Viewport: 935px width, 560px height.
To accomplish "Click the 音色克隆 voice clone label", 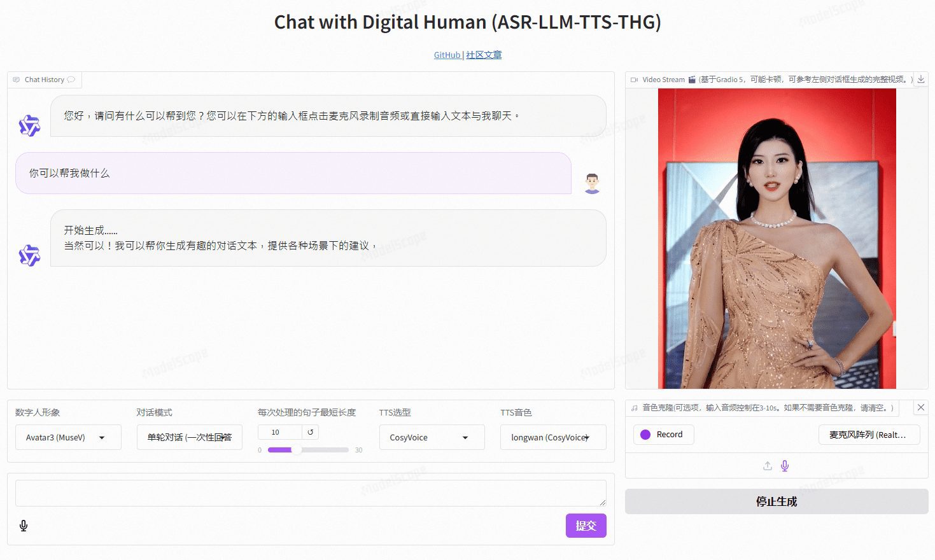I will point(762,408).
